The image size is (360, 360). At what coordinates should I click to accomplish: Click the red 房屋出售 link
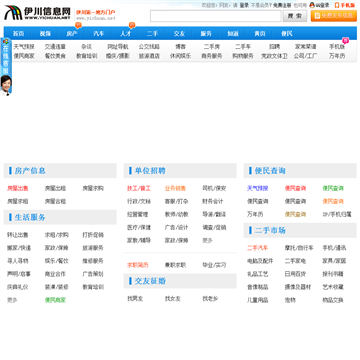click(18, 188)
